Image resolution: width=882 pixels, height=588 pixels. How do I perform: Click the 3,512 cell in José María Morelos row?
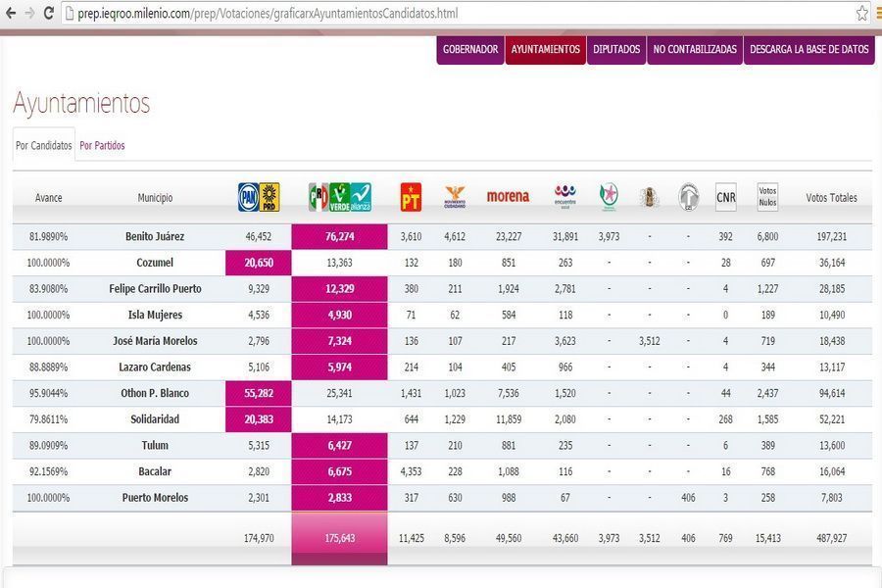click(x=649, y=341)
